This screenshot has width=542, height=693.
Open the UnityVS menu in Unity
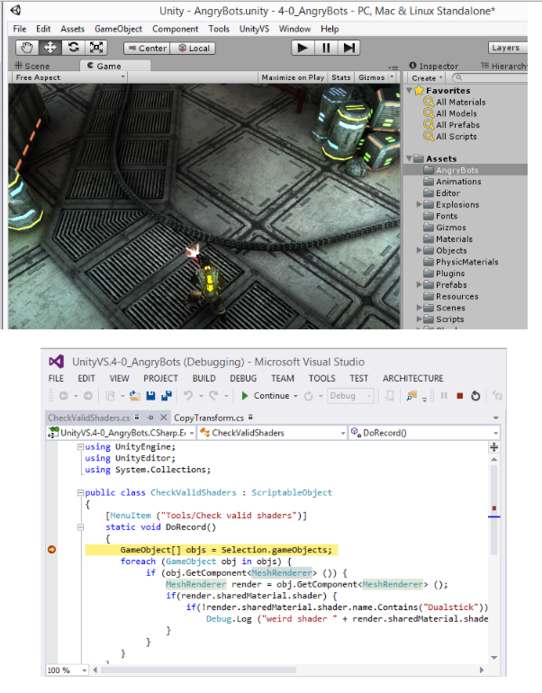point(254,29)
